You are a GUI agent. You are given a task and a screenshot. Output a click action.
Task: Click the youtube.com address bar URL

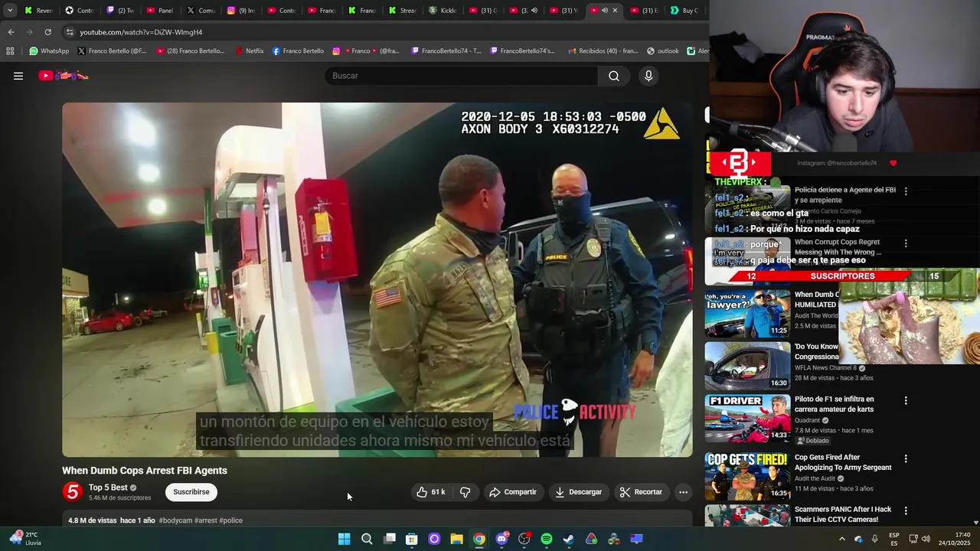pos(141,32)
